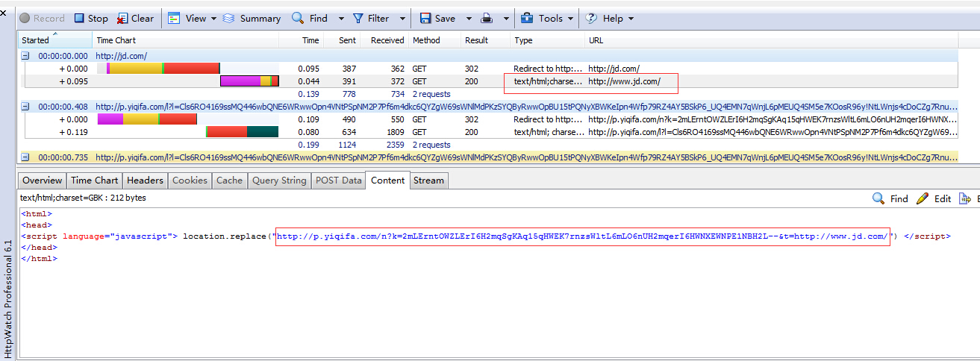The width and height of the screenshot is (980, 361).
Task: Open the Headers tab
Action: (x=145, y=180)
